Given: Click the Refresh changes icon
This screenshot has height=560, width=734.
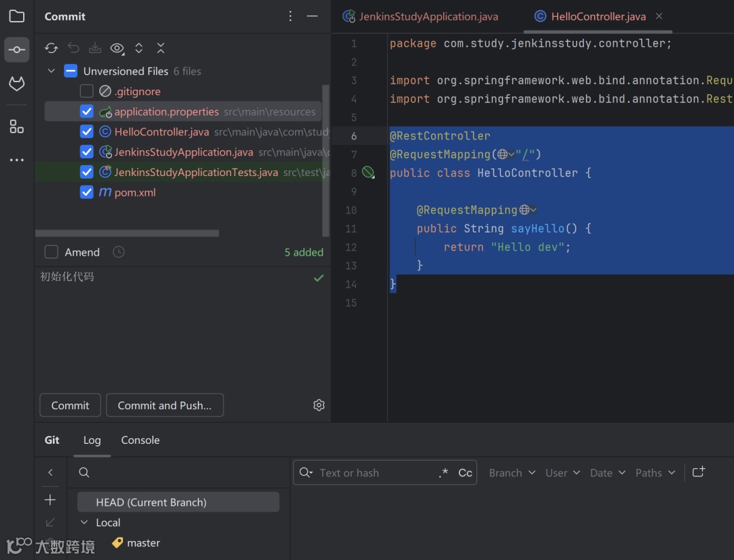Looking at the screenshot, I should tap(51, 48).
